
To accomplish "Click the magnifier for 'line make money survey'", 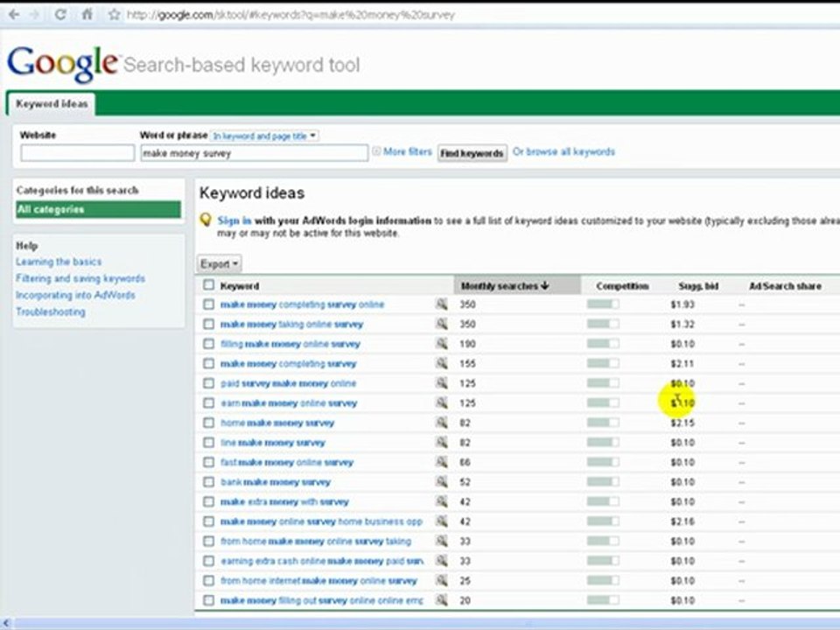I will pos(441,443).
